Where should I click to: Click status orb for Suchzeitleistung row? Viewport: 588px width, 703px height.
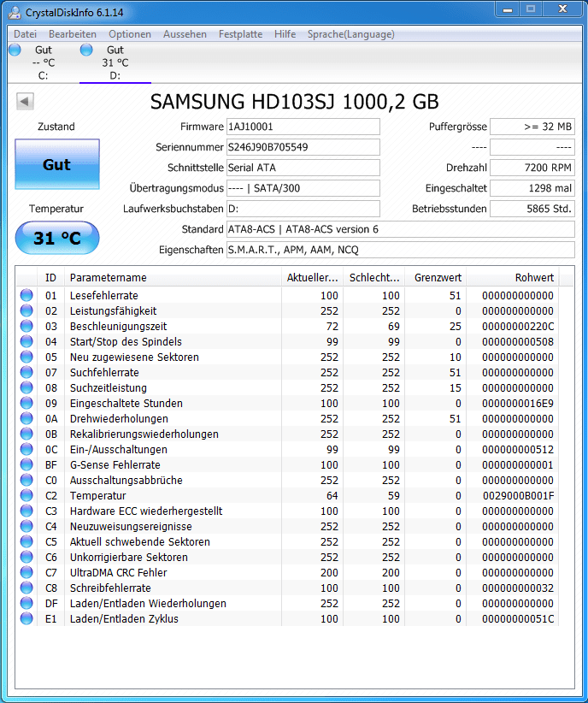point(26,387)
